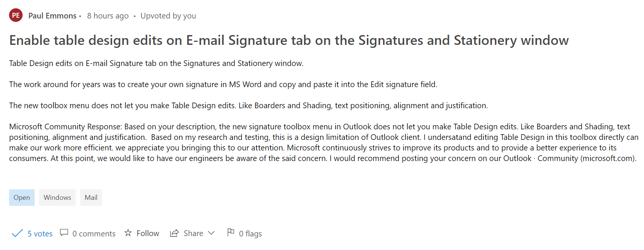Click the flag icon next to 0 flags
The image size is (644, 250).
[x=230, y=233]
